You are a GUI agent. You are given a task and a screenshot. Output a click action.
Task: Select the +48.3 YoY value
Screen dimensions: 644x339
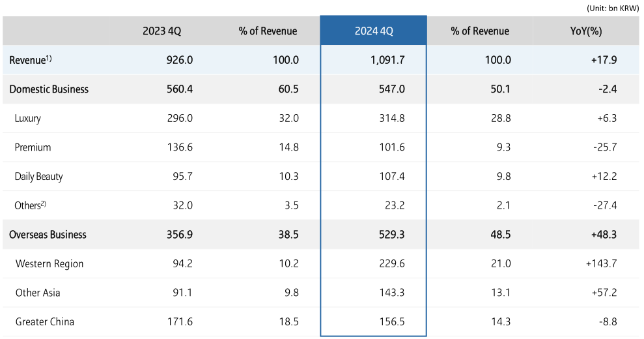(x=602, y=235)
